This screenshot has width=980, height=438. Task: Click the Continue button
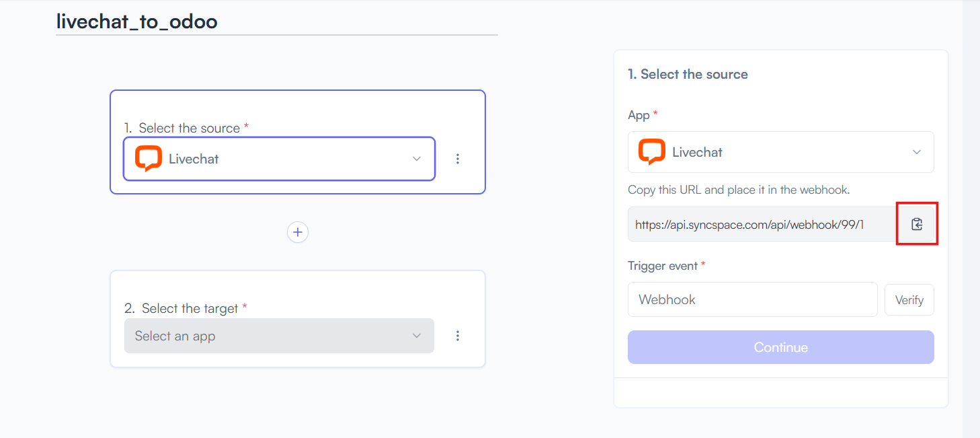tap(781, 347)
